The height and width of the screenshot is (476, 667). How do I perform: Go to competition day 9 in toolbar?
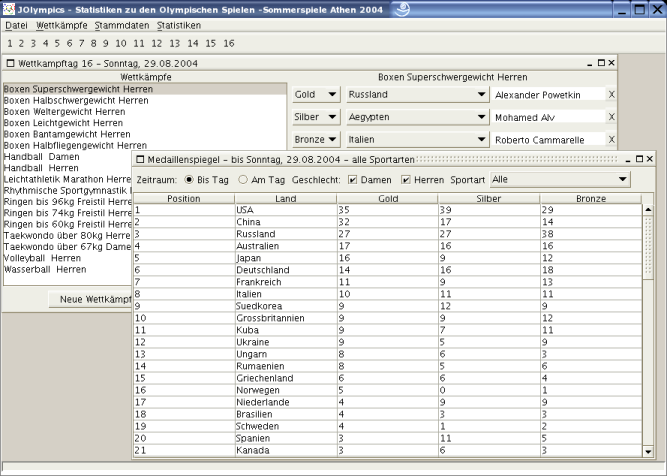coord(105,43)
